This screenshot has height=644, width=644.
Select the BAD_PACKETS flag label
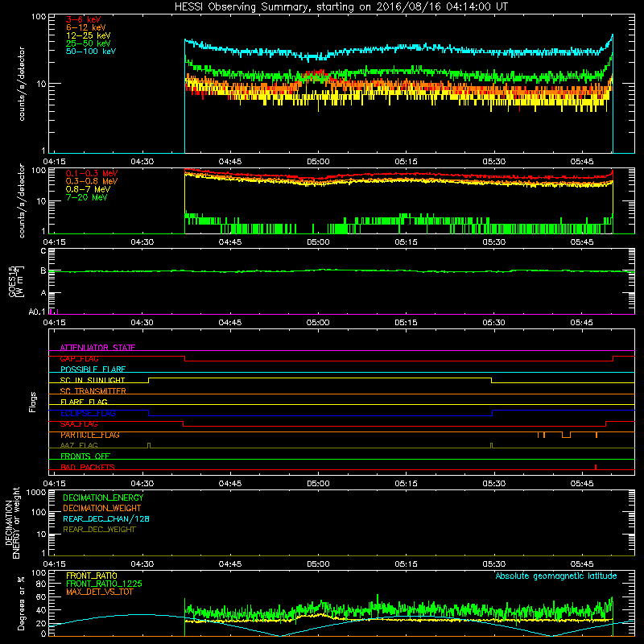[87, 467]
